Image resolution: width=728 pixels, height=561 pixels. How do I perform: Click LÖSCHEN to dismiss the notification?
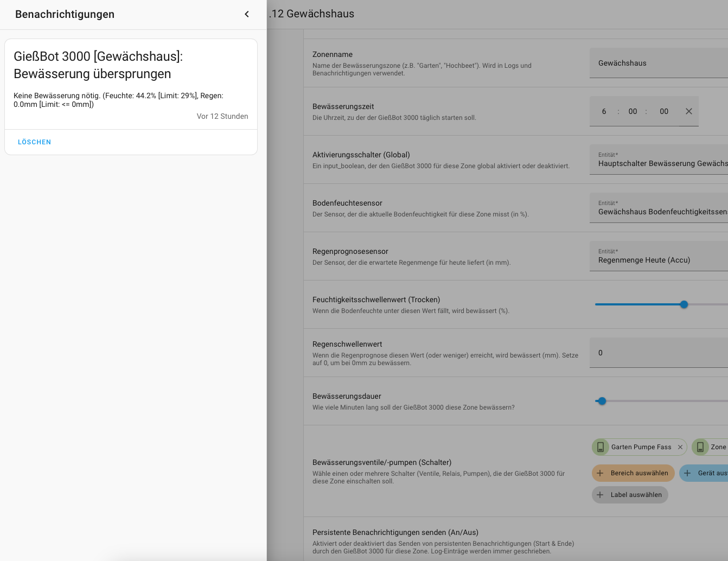pos(34,142)
